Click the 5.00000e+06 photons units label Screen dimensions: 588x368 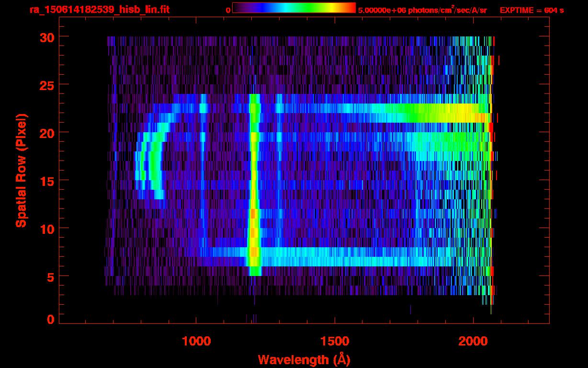tap(422, 10)
